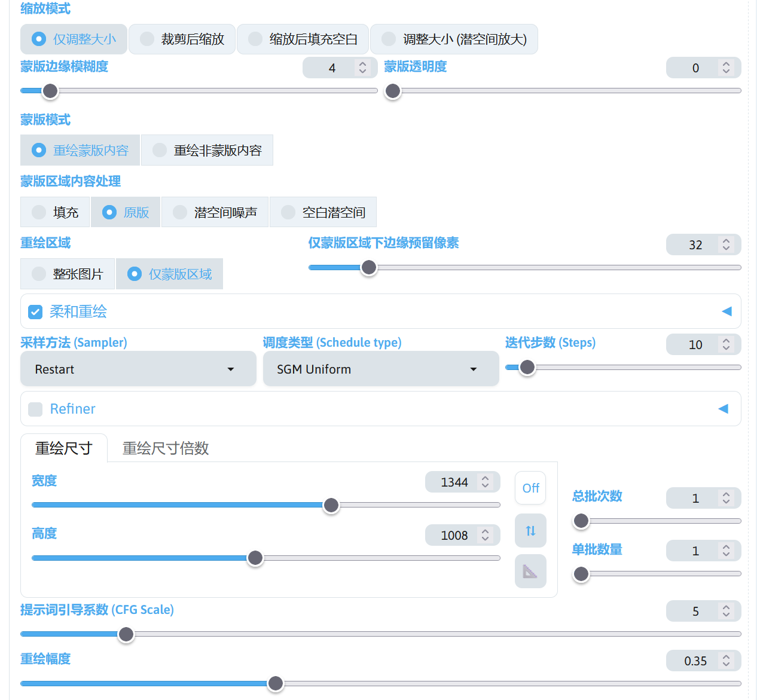The image size is (757, 700).
Task: Click the 重绘幅度 slider handle
Action: coord(275,683)
